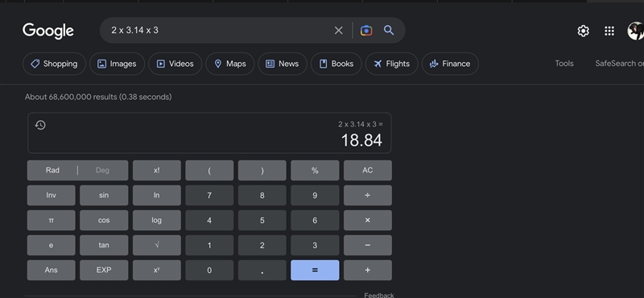Click the number 1 key
This screenshot has height=298, width=644.
click(209, 246)
